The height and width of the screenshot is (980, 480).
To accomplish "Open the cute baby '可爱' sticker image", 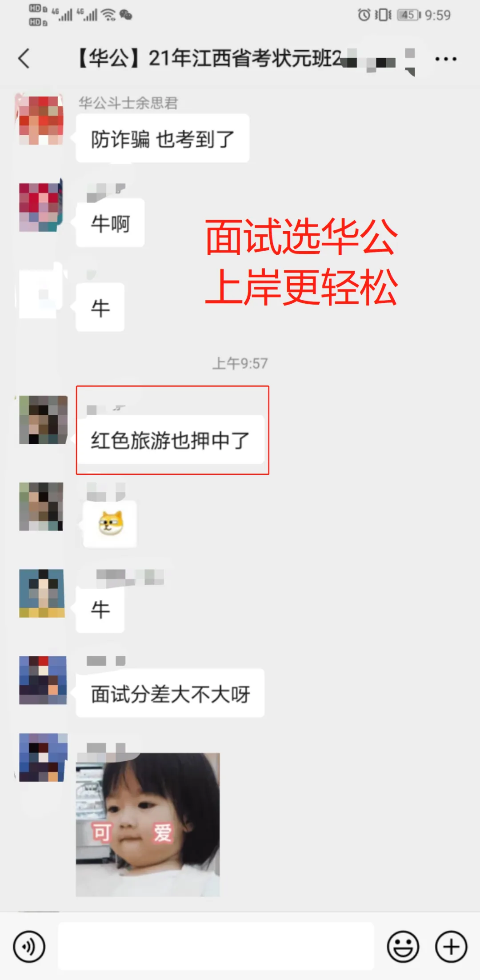I will pyautogui.click(x=148, y=824).
